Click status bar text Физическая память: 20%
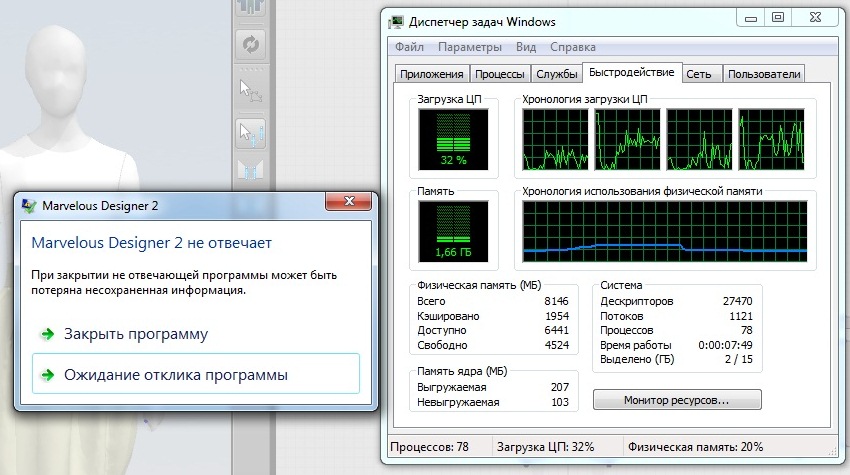This screenshot has width=850, height=475. point(696,447)
